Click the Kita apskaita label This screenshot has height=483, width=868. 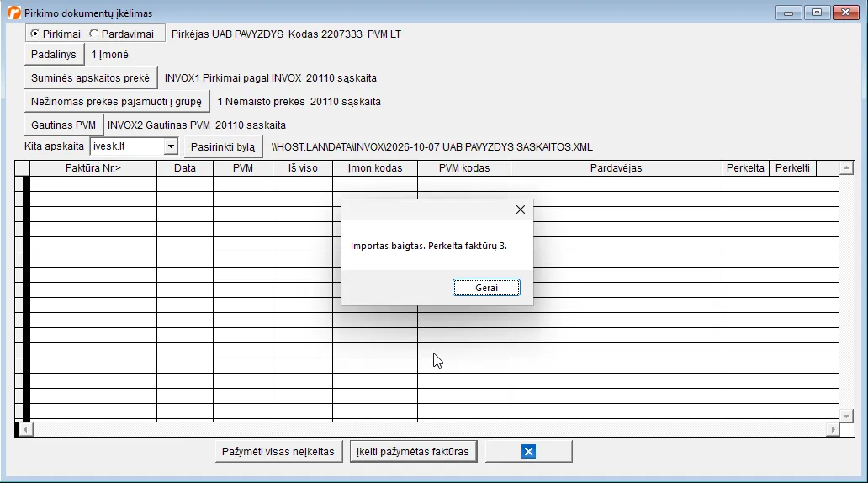pos(54,146)
